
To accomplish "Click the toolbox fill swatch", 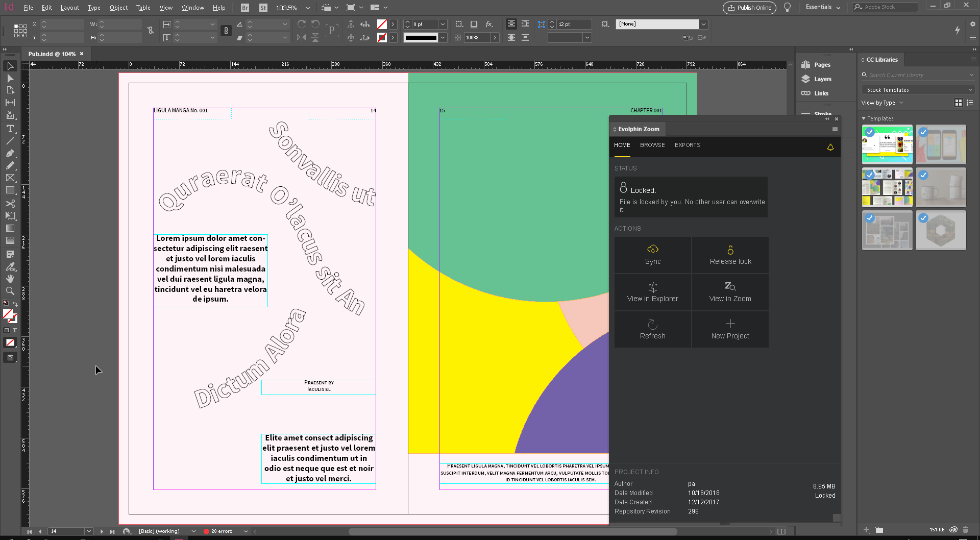I will click(x=8, y=314).
